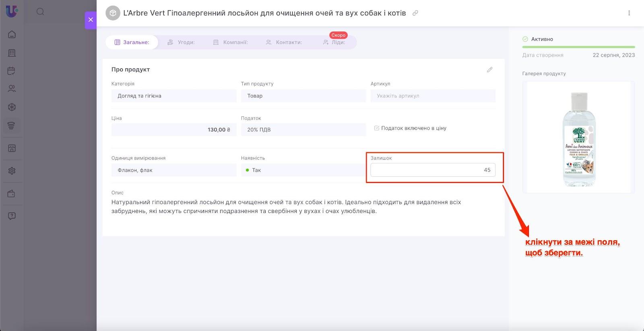Click the green status progress bar

click(x=578, y=47)
